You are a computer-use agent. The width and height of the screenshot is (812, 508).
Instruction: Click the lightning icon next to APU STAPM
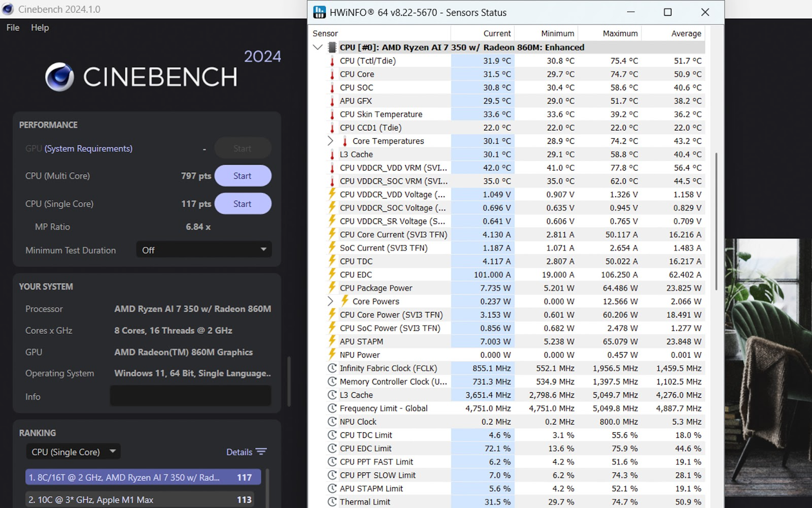(x=332, y=341)
